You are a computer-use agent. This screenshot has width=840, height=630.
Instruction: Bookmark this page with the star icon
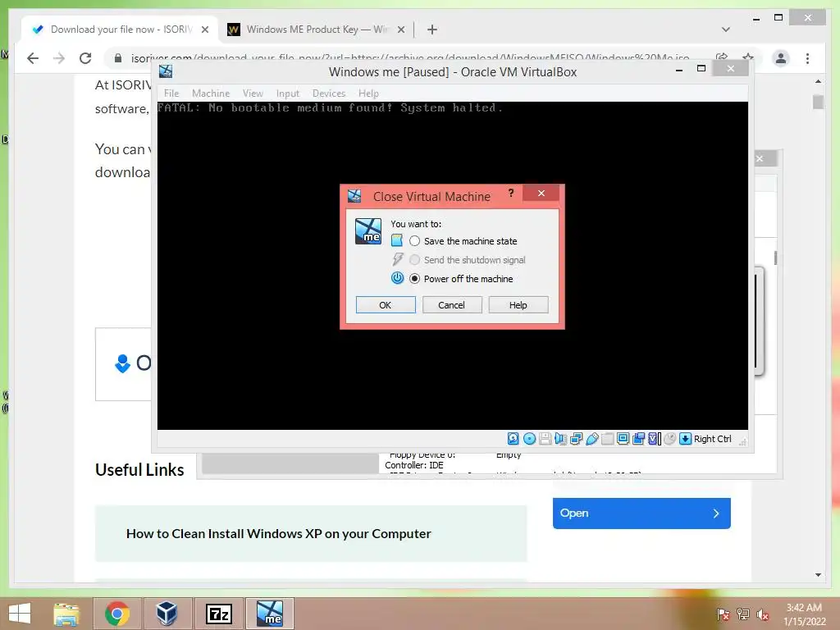coord(748,58)
